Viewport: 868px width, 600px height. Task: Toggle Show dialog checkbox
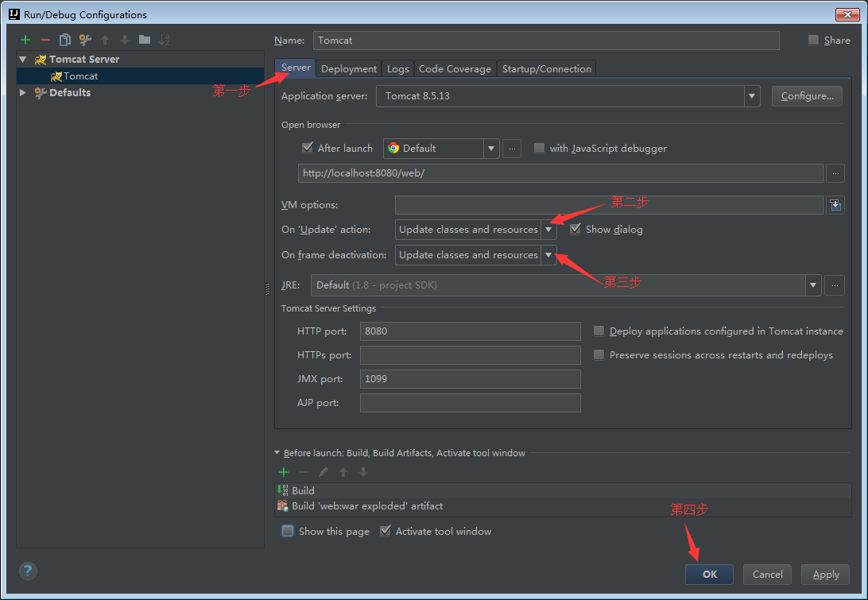[x=575, y=229]
